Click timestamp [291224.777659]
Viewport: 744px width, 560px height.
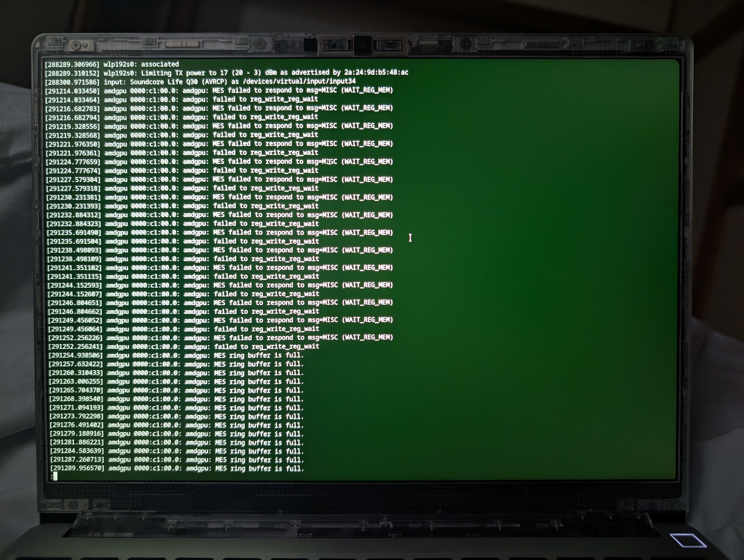coord(73,162)
